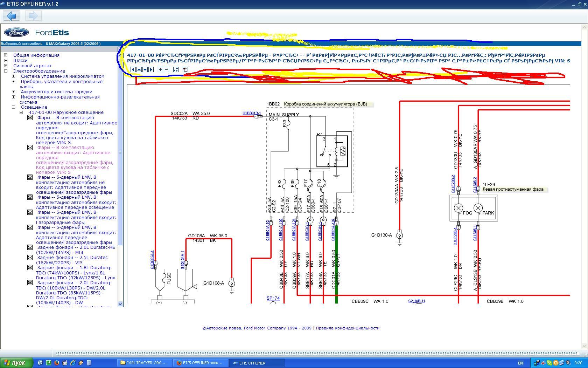Open document icon for selected pink Фары entry
This screenshot has width=588, height=368.
(30, 148)
